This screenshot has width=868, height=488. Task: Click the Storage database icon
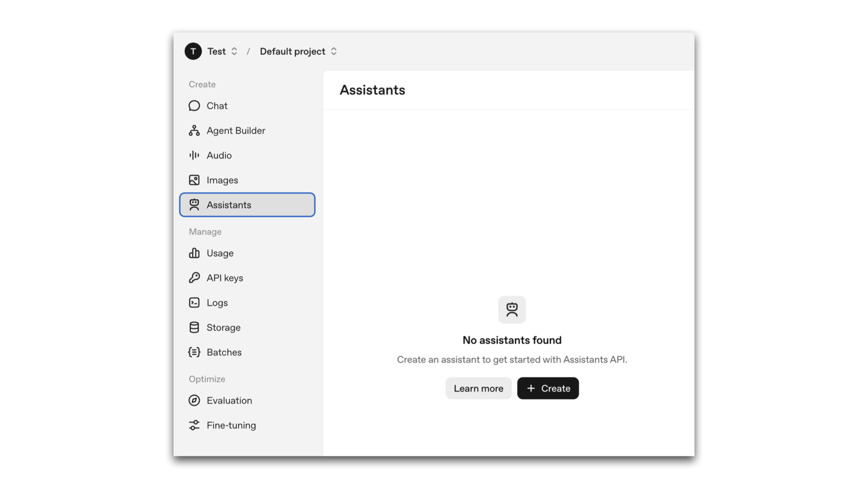[x=194, y=328]
